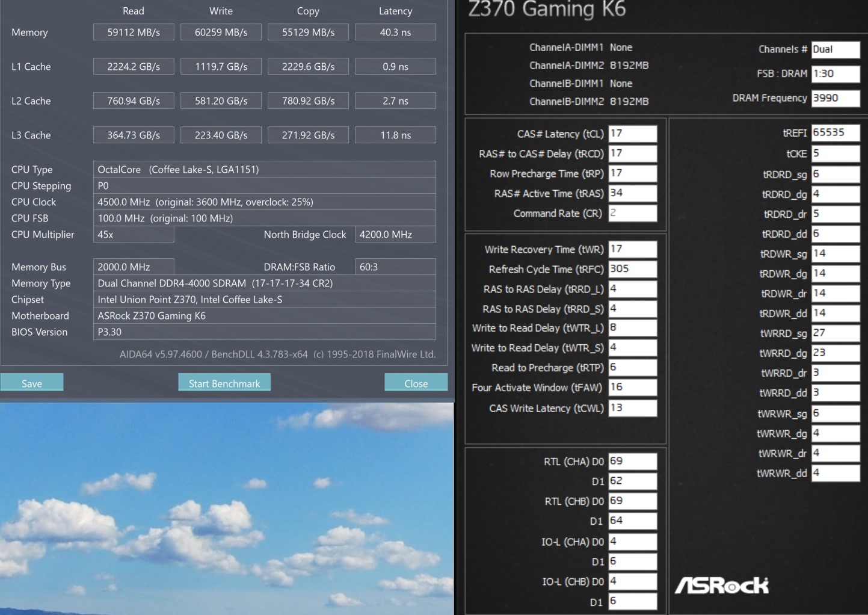Click the RAS# to CAS# Delay (tRCD) field
This screenshot has width=868, height=615.
633,153
